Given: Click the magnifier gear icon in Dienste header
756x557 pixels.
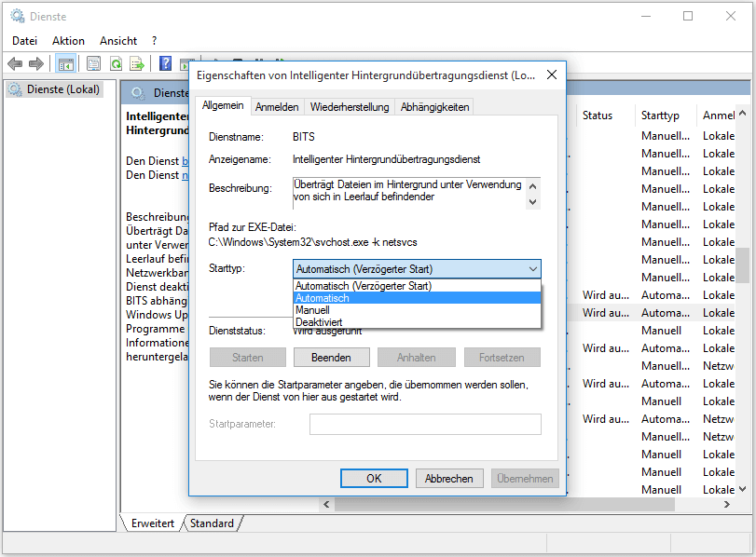Looking at the screenshot, I should click(138, 93).
